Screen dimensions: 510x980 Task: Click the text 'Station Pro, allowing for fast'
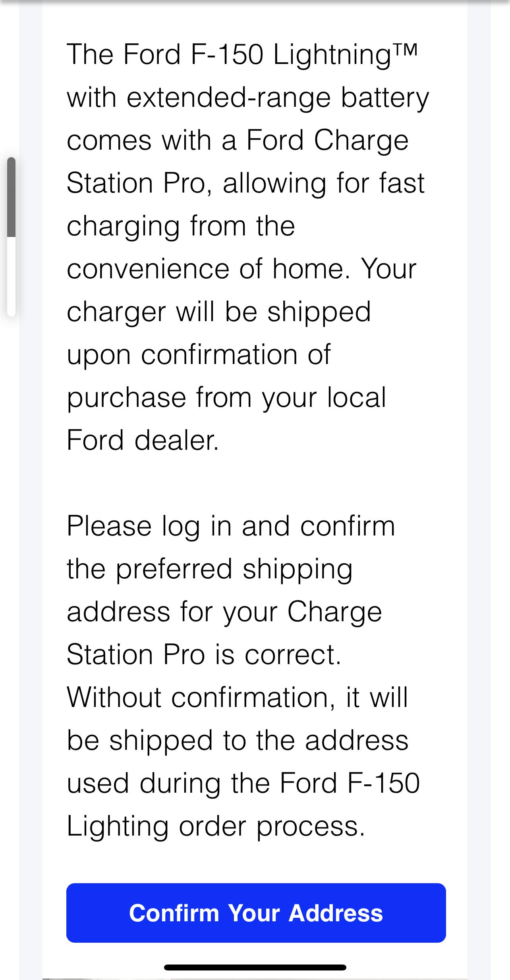click(x=246, y=183)
